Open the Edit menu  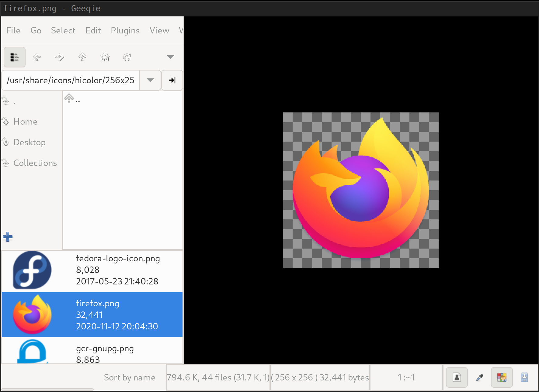[93, 30]
